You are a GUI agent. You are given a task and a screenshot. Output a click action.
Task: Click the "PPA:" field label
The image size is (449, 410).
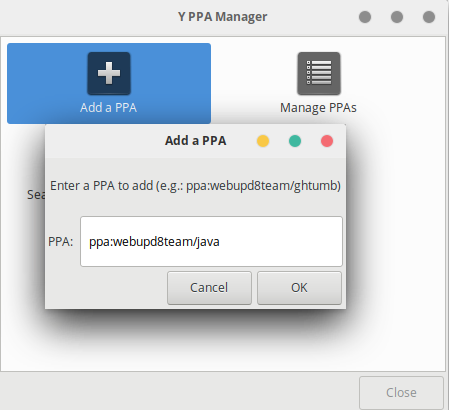(x=61, y=242)
